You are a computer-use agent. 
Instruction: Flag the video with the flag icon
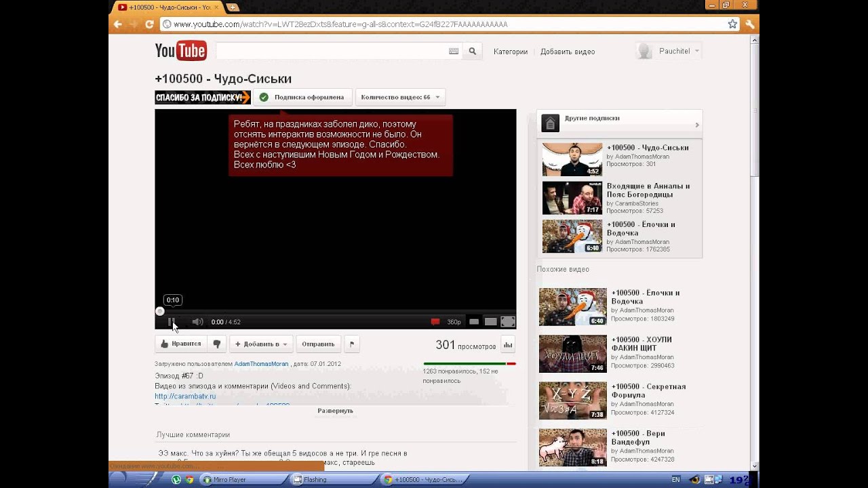click(351, 344)
